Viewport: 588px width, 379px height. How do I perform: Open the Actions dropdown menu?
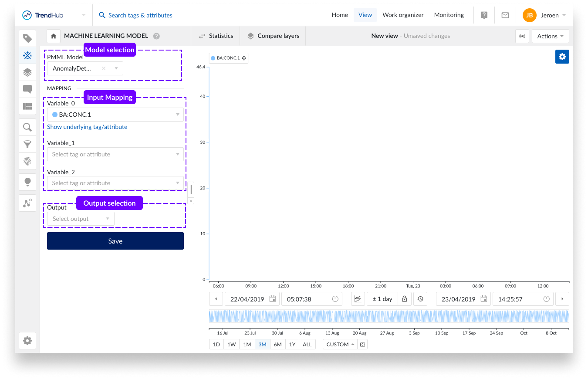pos(550,36)
